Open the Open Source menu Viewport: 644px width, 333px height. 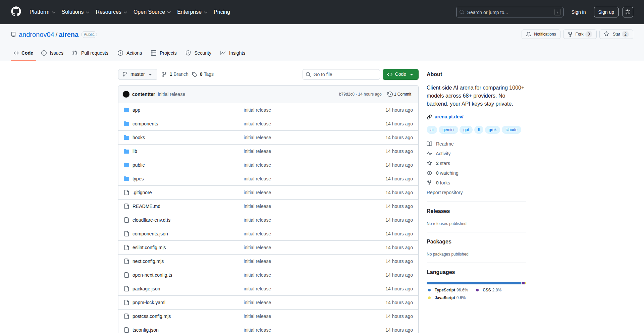tap(152, 12)
